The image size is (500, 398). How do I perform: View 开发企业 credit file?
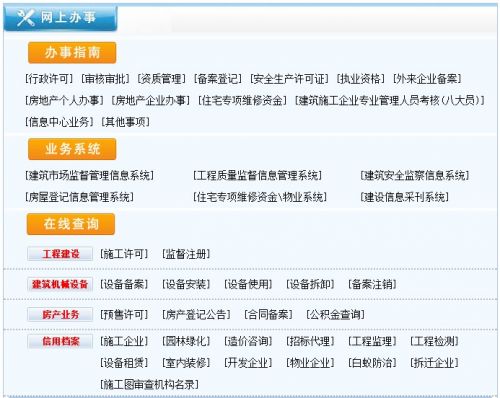pos(248,363)
